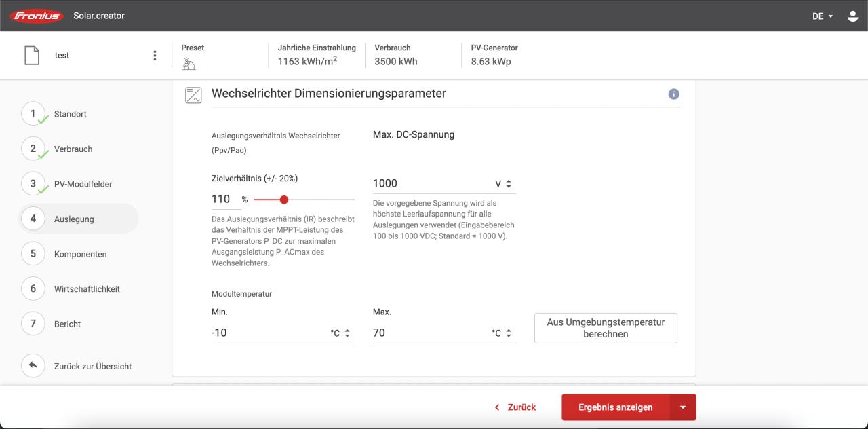Open the project three-dot menu

pos(155,56)
